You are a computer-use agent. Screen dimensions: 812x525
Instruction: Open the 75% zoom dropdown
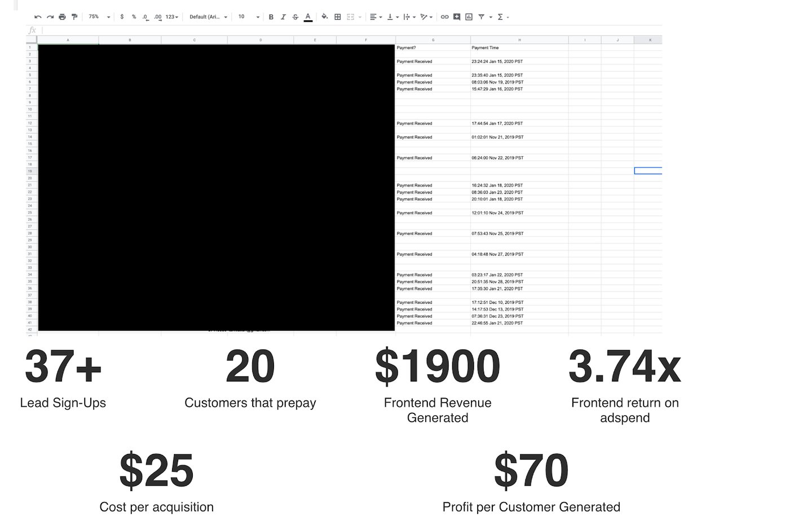coord(99,17)
